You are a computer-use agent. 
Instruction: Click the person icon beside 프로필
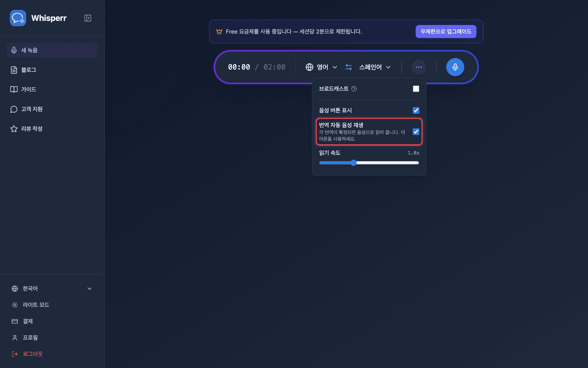pyautogui.click(x=15, y=337)
